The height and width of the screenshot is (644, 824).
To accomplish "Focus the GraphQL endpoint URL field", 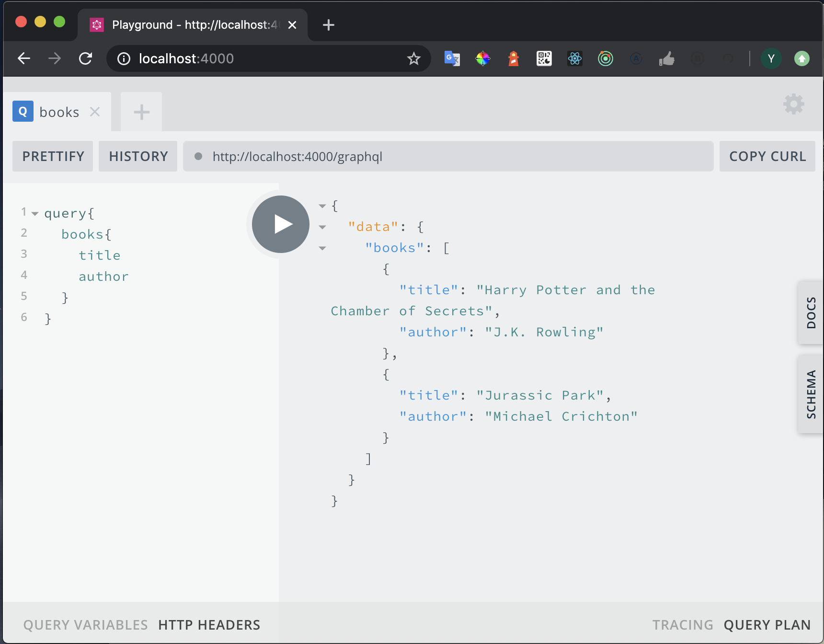I will (x=448, y=156).
